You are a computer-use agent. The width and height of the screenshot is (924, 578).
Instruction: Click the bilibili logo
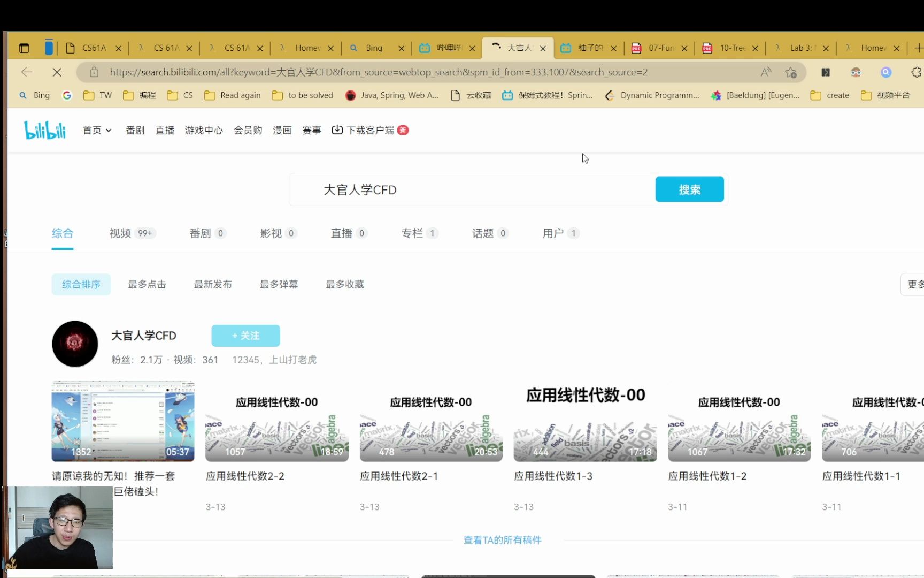[45, 130]
